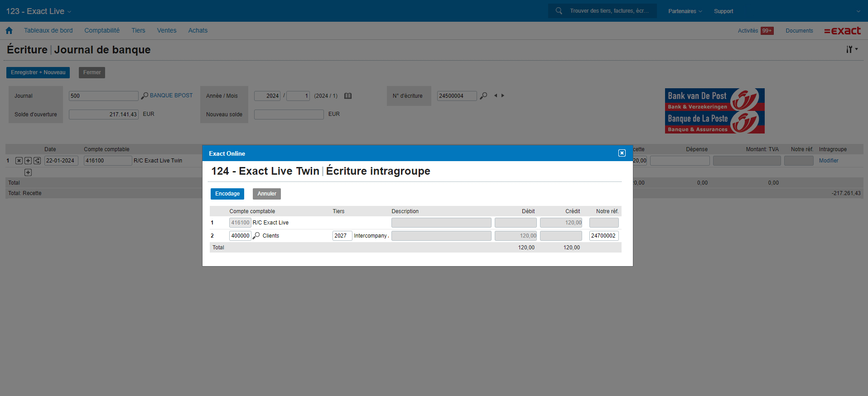
Task: Open account lookup magnifier beside 400000
Action: pos(256,235)
